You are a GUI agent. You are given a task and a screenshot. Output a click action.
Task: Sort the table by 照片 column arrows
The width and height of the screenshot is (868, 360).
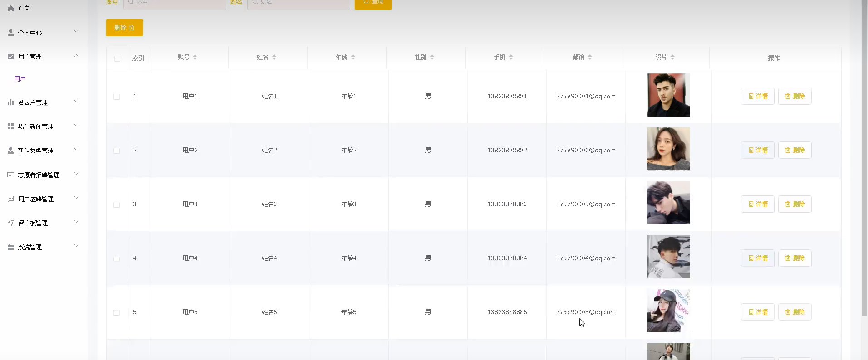pos(672,57)
